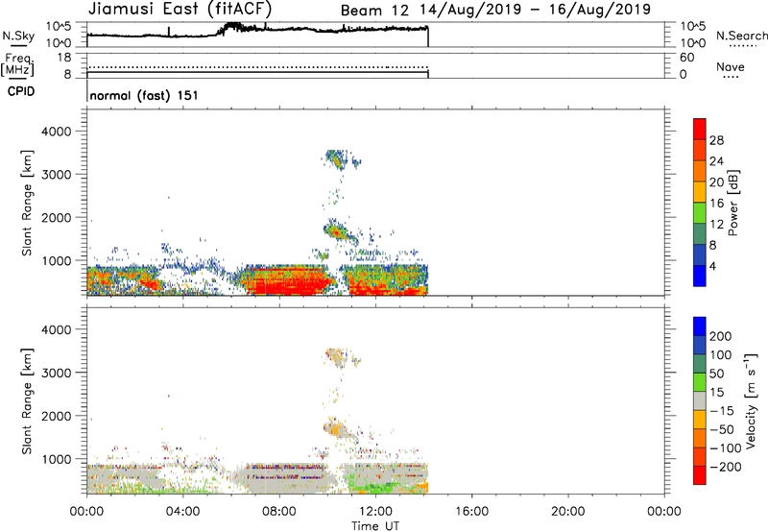Click the green velocity patch near 12:00
This screenshot has height=532, width=768.
(376, 488)
